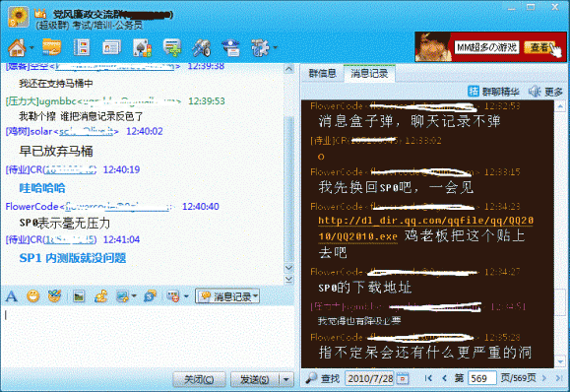Open the calendar date picker icon

point(403,378)
